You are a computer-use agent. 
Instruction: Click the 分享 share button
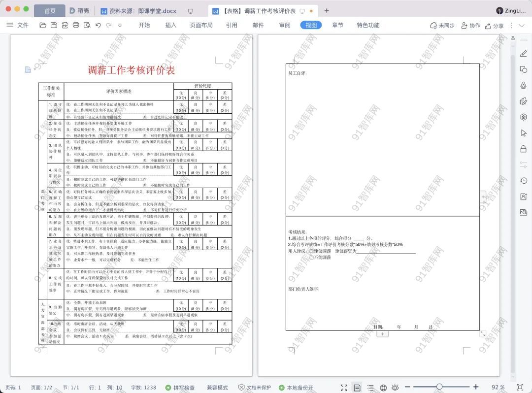click(x=494, y=26)
